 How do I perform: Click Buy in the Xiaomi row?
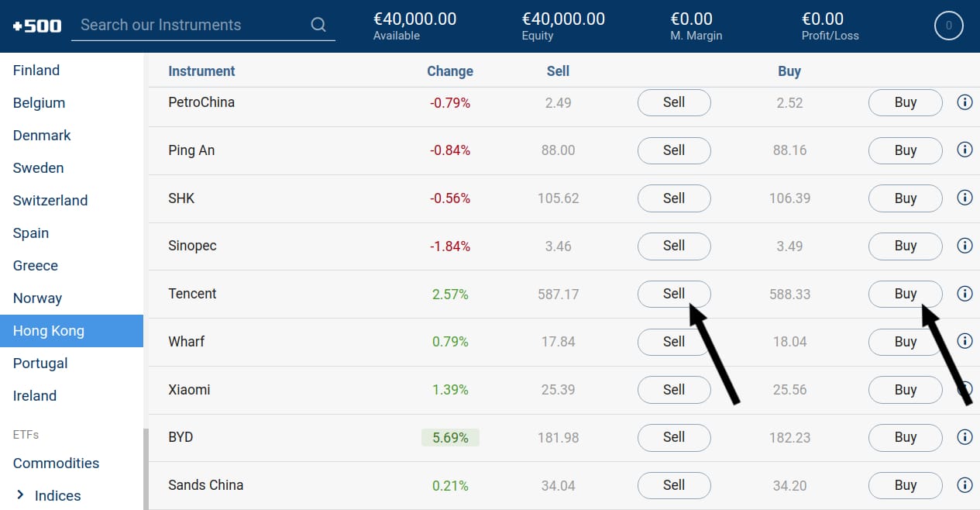[x=906, y=390]
